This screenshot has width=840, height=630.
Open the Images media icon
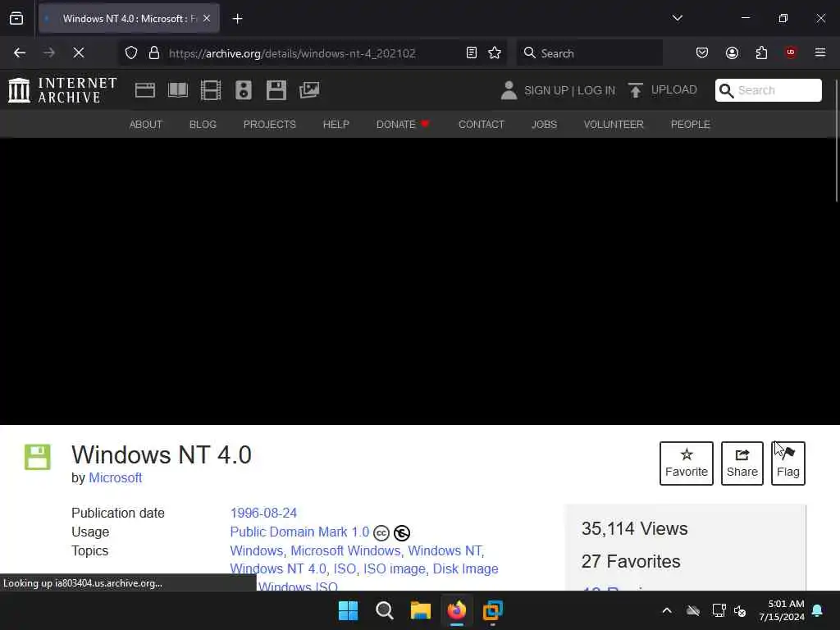(x=309, y=90)
